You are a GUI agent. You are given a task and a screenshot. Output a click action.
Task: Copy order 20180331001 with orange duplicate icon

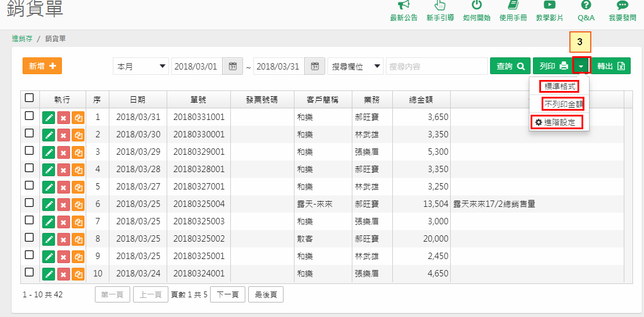point(78,117)
